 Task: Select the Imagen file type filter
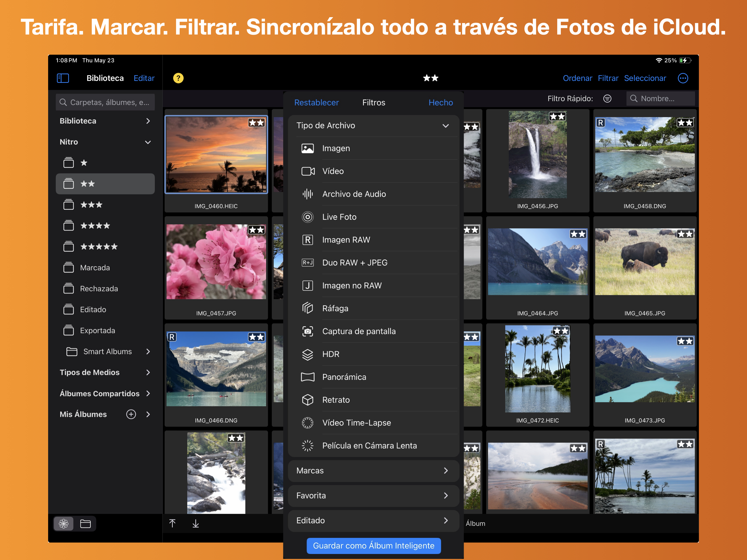tap(373, 148)
